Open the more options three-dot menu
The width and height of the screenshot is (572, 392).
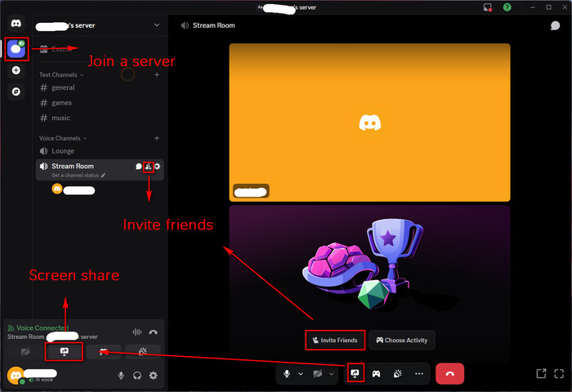pyautogui.click(x=419, y=374)
